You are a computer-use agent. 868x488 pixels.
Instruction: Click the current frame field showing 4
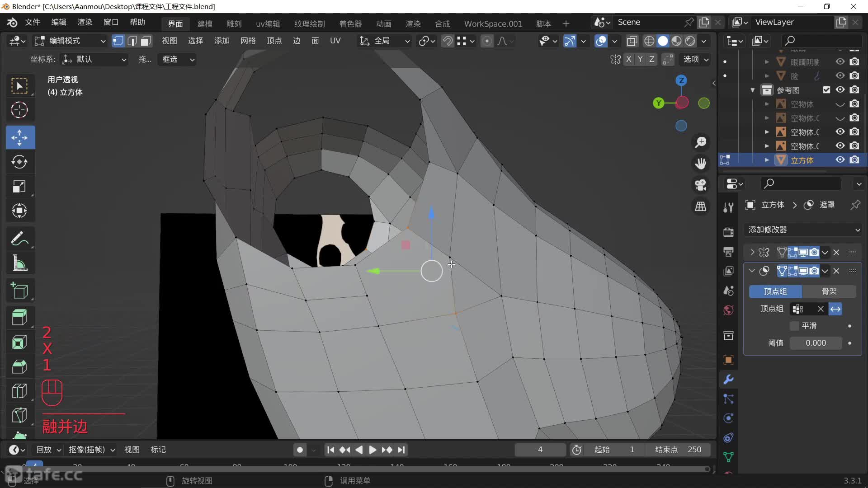540,450
